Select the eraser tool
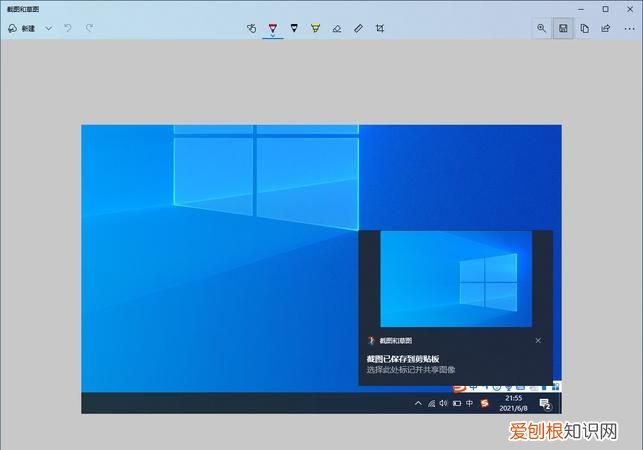Image resolution: width=643 pixels, height=450 pixels. 337,28
